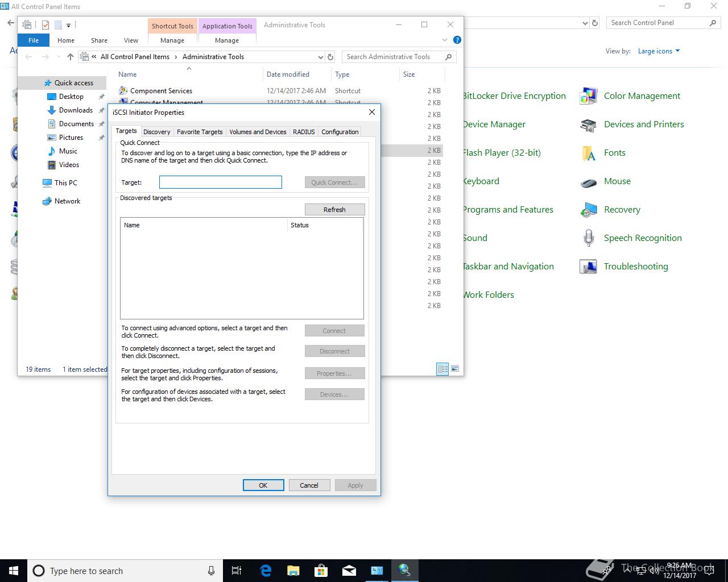The image size is (728, 582).
Task: Open recent locations dropdown arrow in Explorer
Action: pyautogui.click(x=59, y=57)
